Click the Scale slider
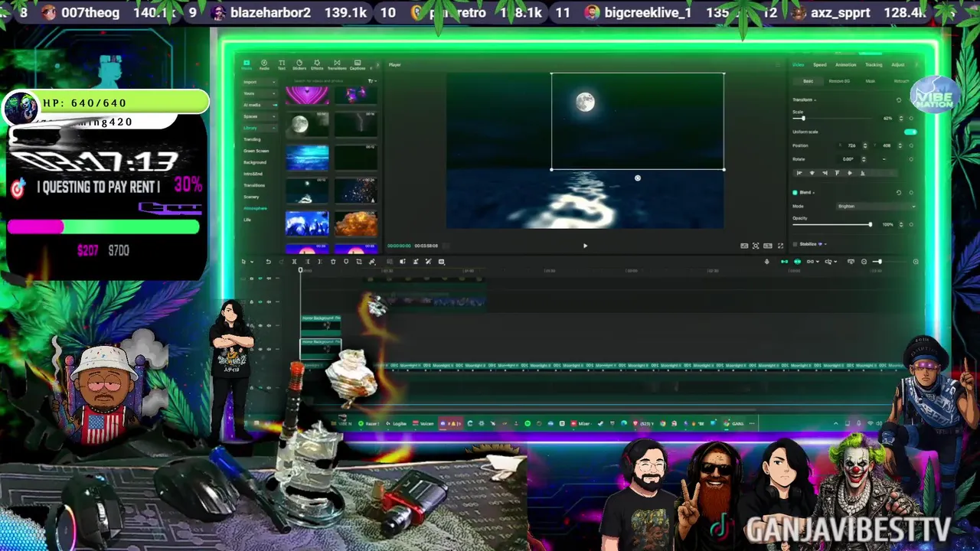The width and height of the screenshot is (980, 551). coord(832,119)
